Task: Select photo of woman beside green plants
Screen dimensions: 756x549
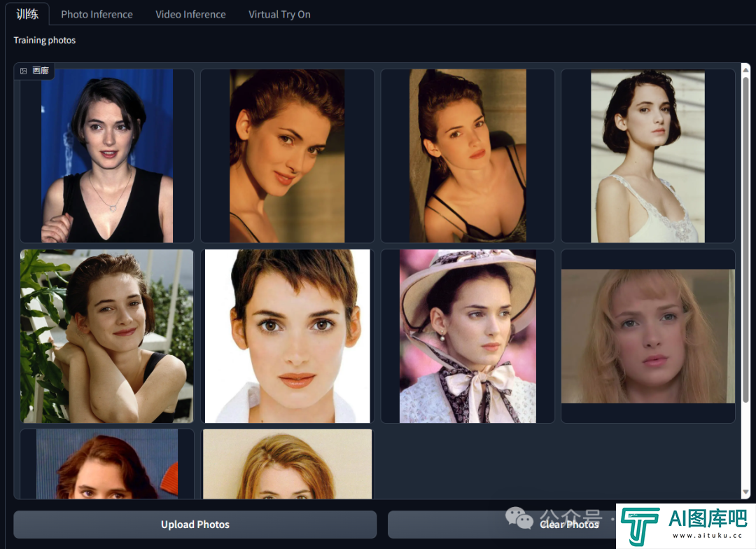Action: click(107, 336)
